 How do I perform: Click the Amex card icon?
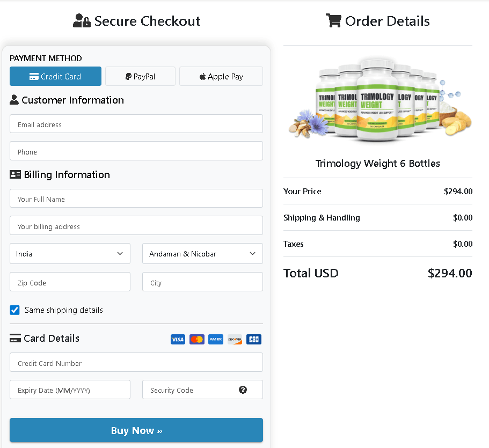(216, 339)
